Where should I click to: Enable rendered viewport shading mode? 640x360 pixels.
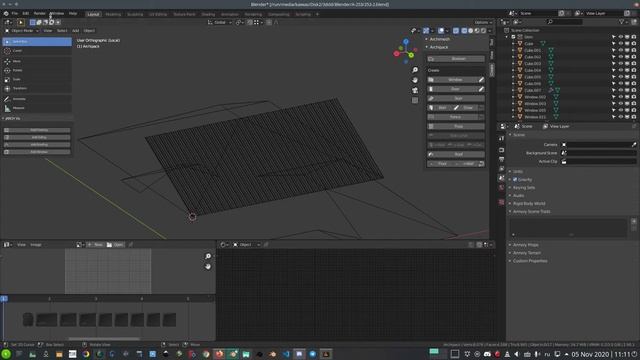point(483,31)
